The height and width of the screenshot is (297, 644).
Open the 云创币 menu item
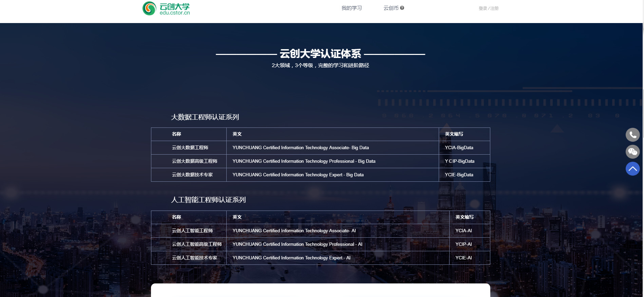point(391,8)
